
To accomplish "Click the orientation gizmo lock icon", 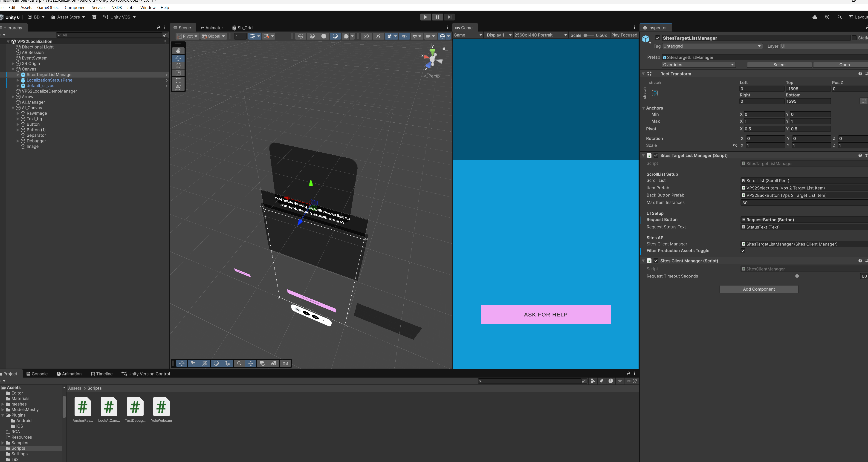I will (x=444, y=49).
